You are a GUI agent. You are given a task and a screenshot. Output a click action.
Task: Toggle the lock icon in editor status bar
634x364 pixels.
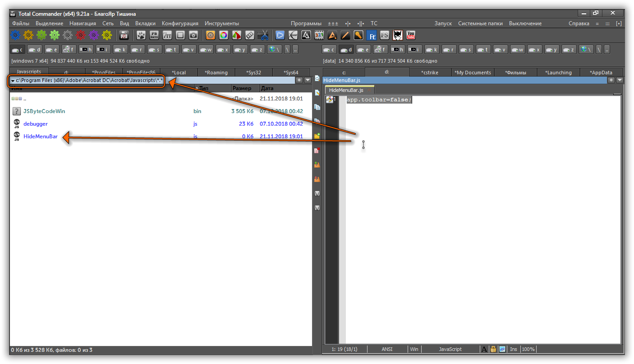pos(494,349)
